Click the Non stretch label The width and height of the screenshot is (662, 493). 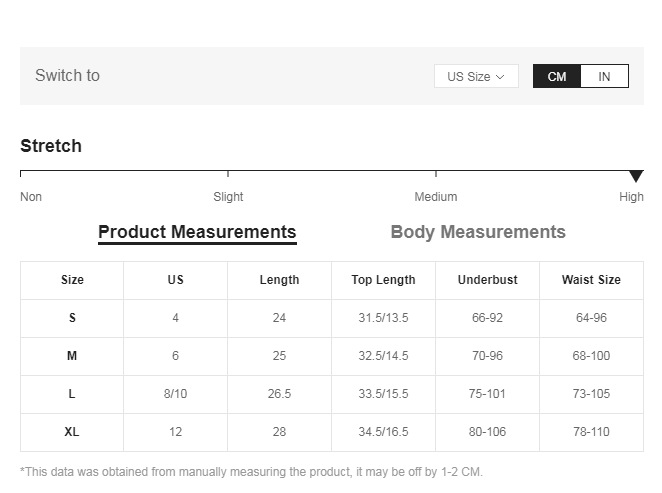[x=31, y=197]
